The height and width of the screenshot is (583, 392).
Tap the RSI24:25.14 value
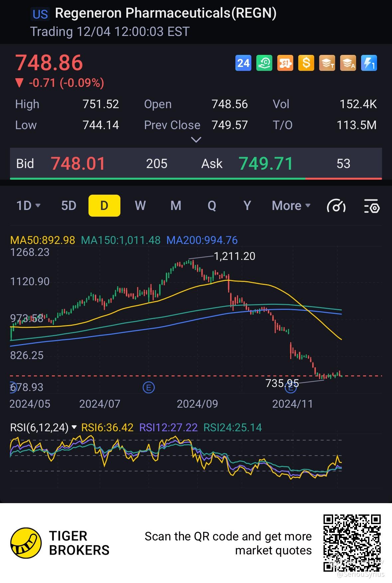(x=233, y=427)
